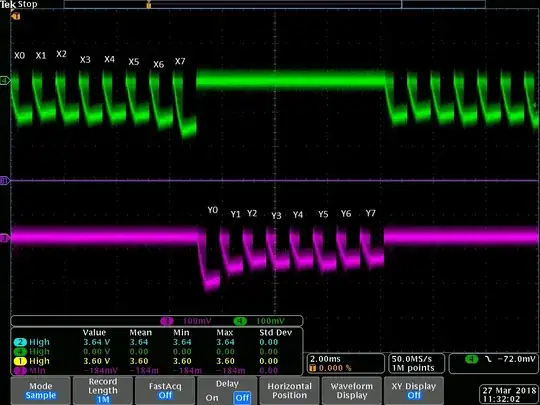
Task: Open the Waveform Display menu button
Action: click(x=352, y=391)
